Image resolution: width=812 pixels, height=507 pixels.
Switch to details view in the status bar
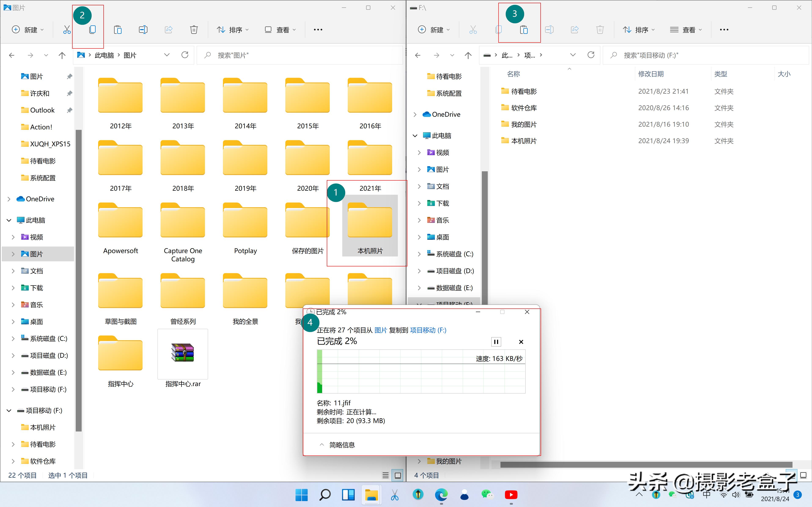point(385,475)
